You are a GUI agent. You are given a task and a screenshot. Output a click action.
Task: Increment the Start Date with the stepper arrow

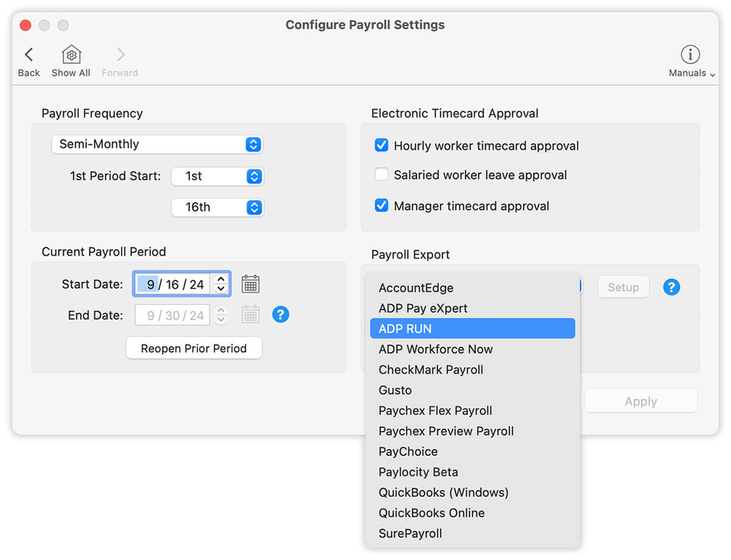coord(221,279)
